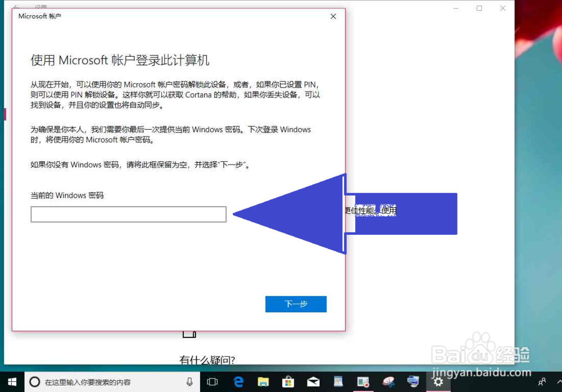This screenshot has width=562, height=392.
Task: Click the label "当前的 Windows 密码"
Action: (67, 195)
